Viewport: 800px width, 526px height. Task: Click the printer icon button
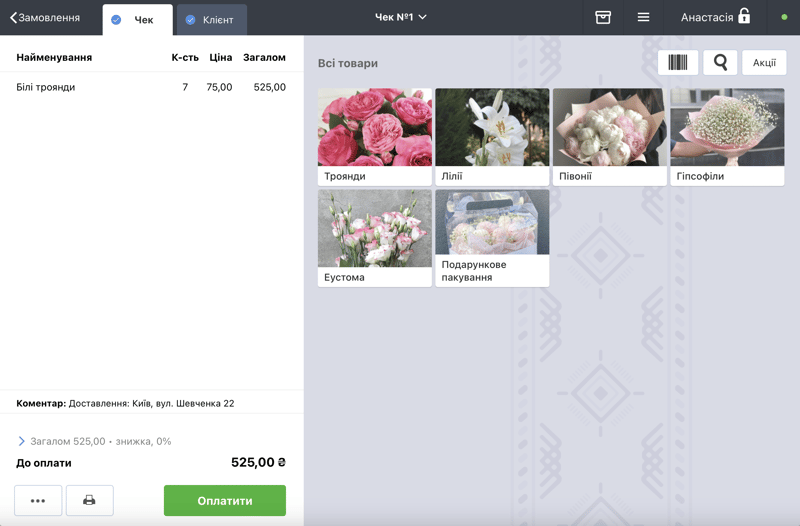pyautogui.click(x=89, y=500)
